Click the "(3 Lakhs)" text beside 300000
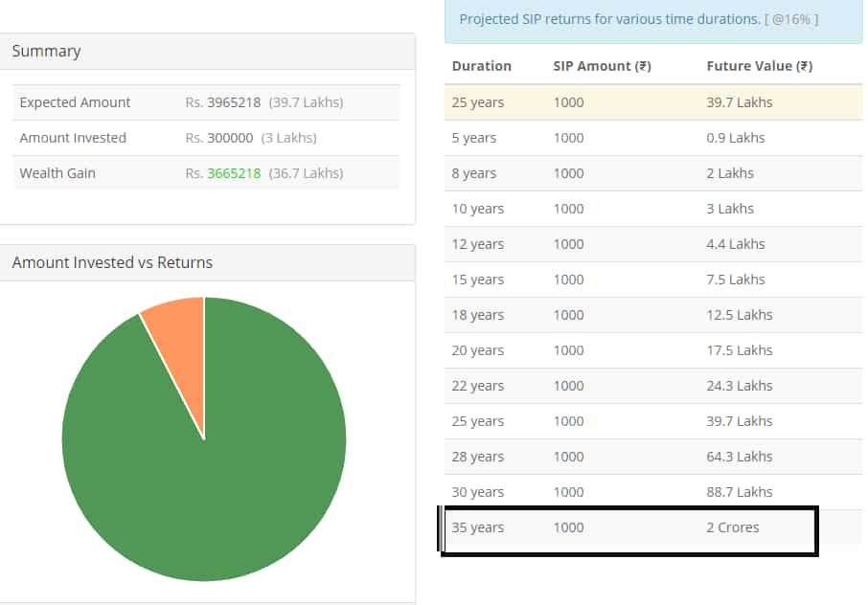The image size is (868, 605). click(x=289, y=138)
